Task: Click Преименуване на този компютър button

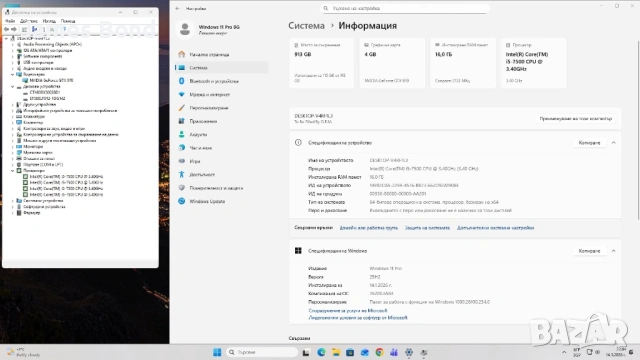Action: (x=576, y=119)
